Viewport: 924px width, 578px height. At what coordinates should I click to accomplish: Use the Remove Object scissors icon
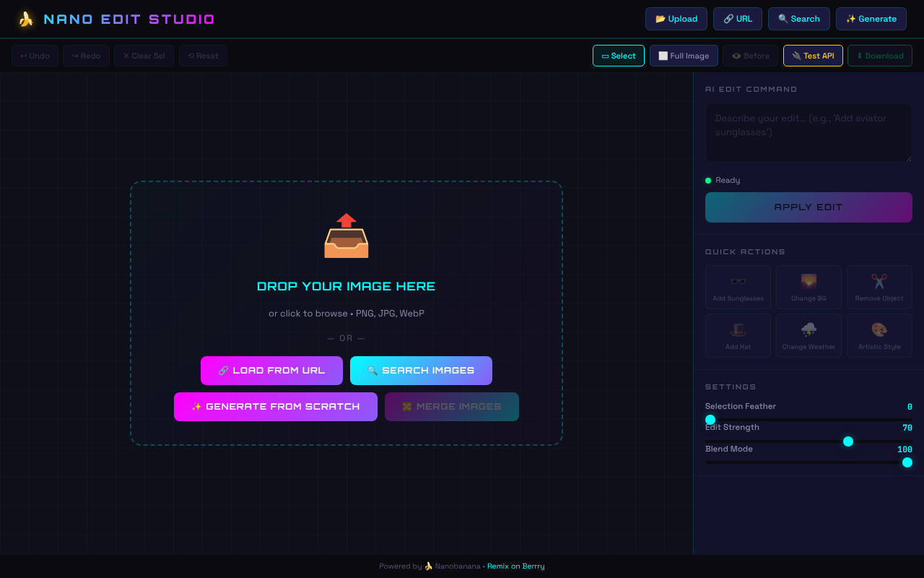(x=879, y=282)
